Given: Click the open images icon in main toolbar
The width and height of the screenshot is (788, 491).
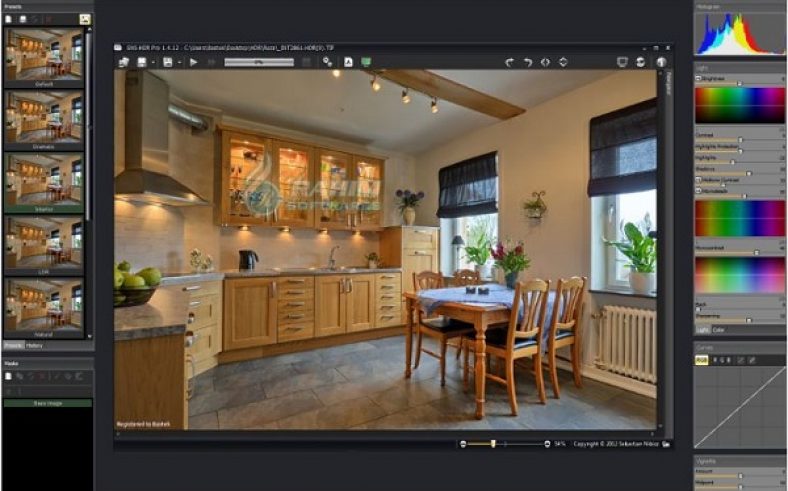Looking at the screenshot, I should tap(123, 62).
